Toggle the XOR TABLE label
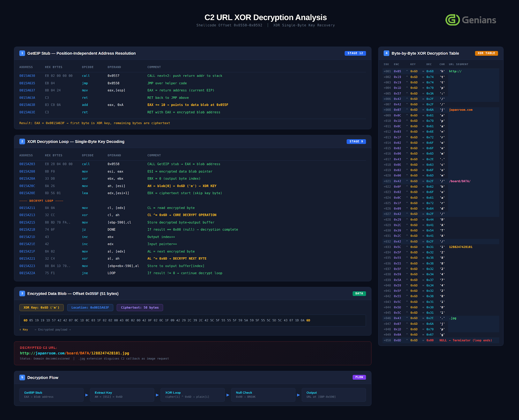Image resolution: width=519 pixels, height=420 pixels. point(486,53)
